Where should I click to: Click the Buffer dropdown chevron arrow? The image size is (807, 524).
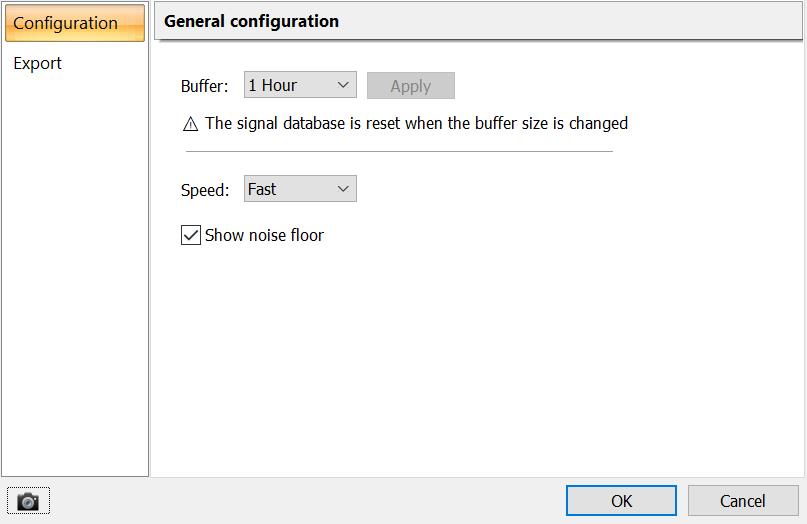(x=343, y=86)
